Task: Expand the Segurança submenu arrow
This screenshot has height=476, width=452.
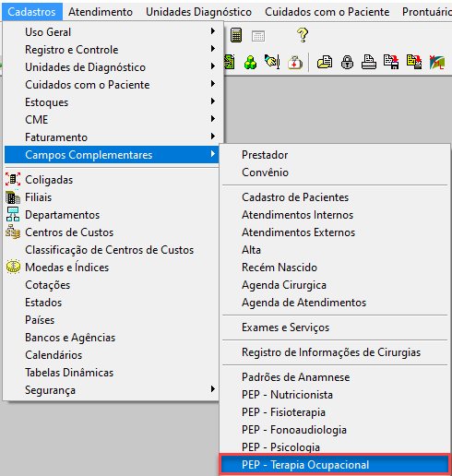Action: click(212, 389)
